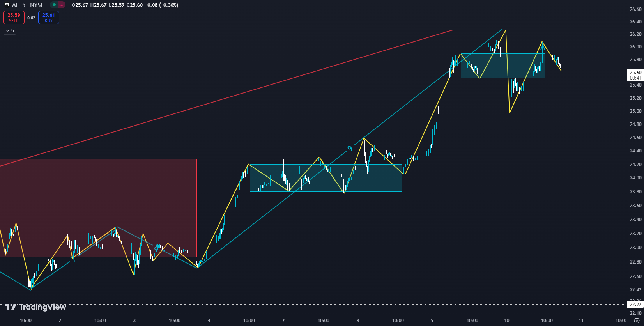Click the TradingView logo
Viewport: 644px width, 326px height.
pos(35,307)
